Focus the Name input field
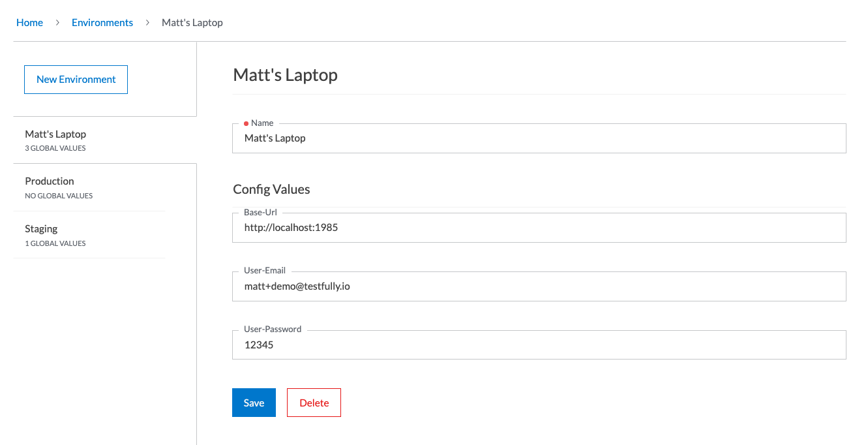This screenshot has width=868, height=445. point(539,138)
